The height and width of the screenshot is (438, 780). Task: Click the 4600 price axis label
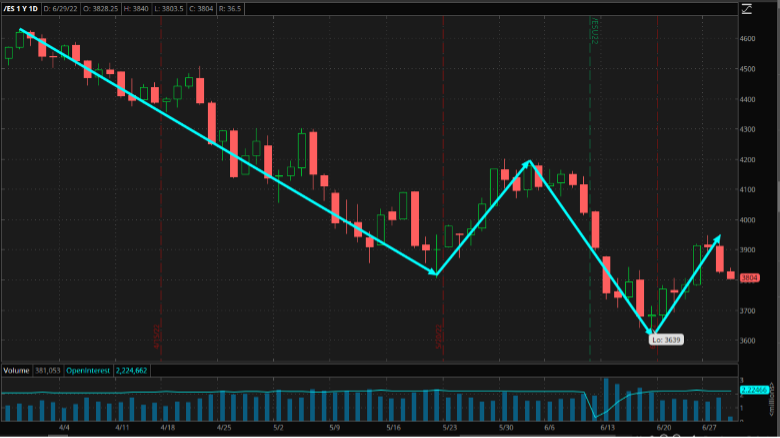click(748, 39)
